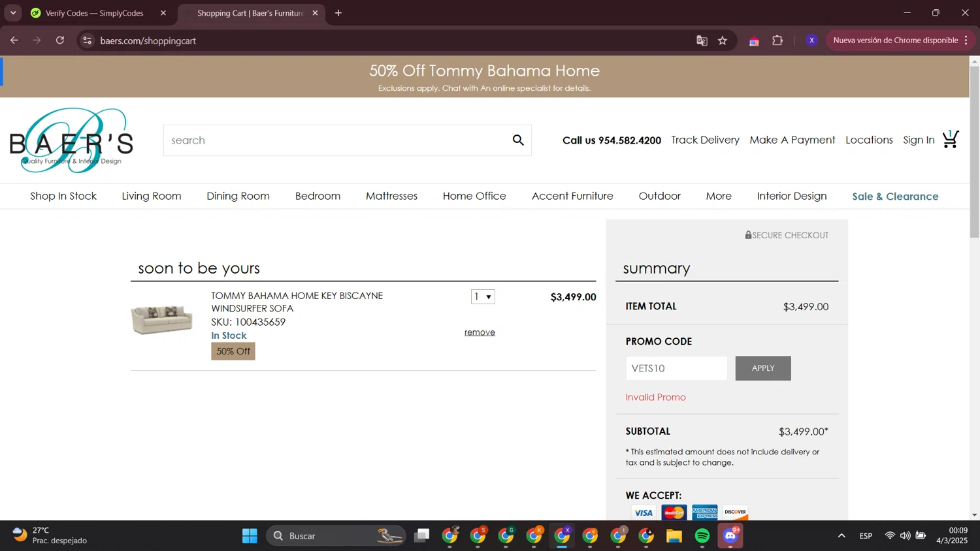The image size is (980, 551).
Task: Click the Wi-Fi network icon in the tray
Action: (890, 536)
